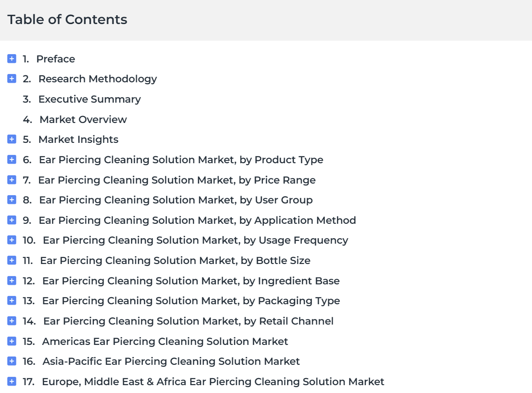
Task: Click plus icon beside by Usage Frequency
Action: (12, 240)
